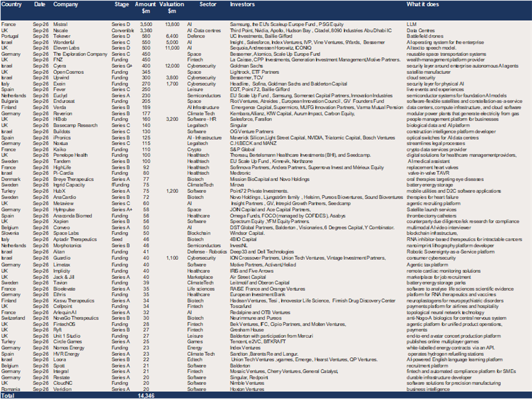Viewport: 532px width, 399px height.
Task: Select the Reverion company cell
Action: tap(62, 114)
